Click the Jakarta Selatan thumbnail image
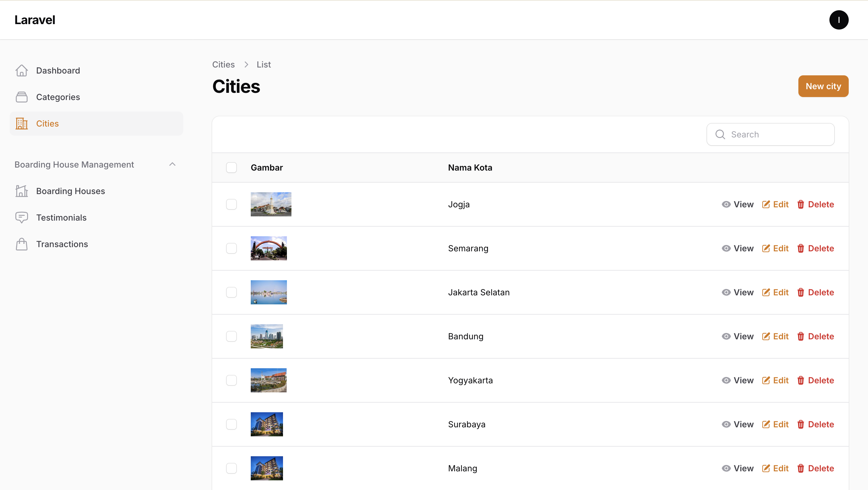The image size is (868, 490). [x=269, y=293]
